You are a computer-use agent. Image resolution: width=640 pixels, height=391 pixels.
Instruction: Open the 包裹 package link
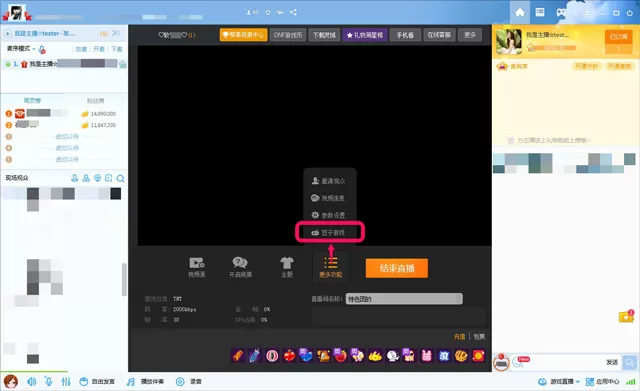(x=479, y=337)
